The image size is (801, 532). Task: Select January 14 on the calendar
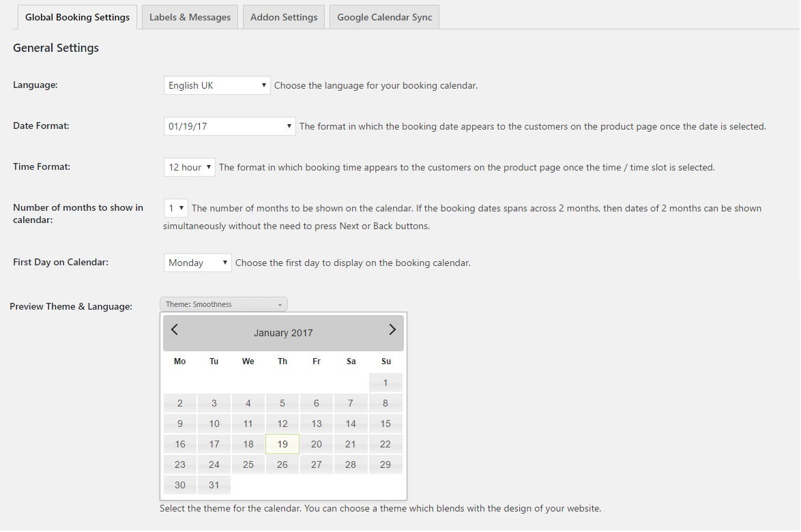(x=351, y=423)
